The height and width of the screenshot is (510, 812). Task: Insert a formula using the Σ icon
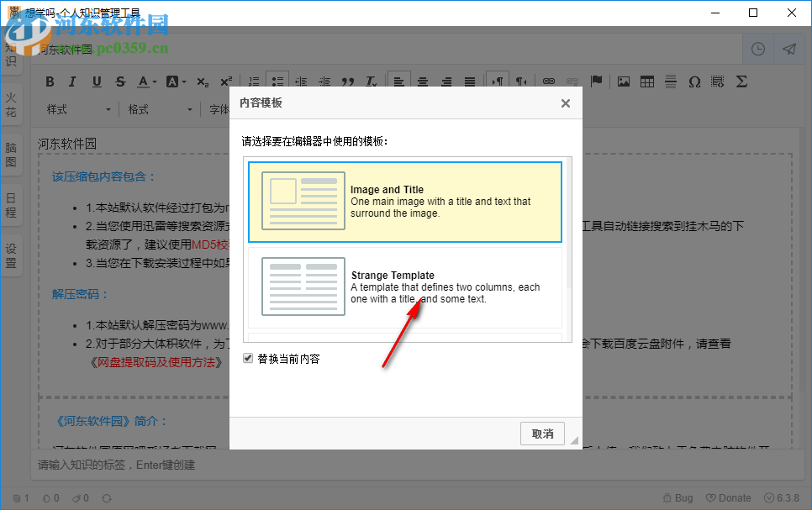(x=741, y=81)
